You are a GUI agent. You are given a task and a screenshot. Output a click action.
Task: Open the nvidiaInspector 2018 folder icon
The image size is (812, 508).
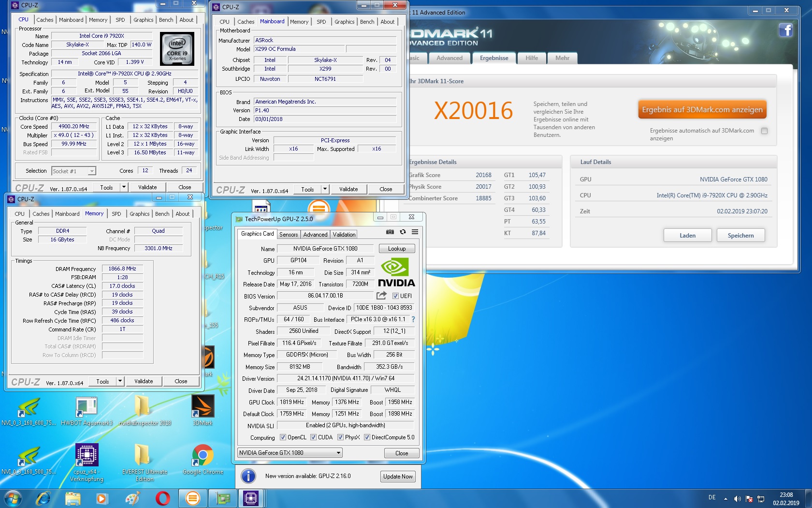click(x=145, y=410)
